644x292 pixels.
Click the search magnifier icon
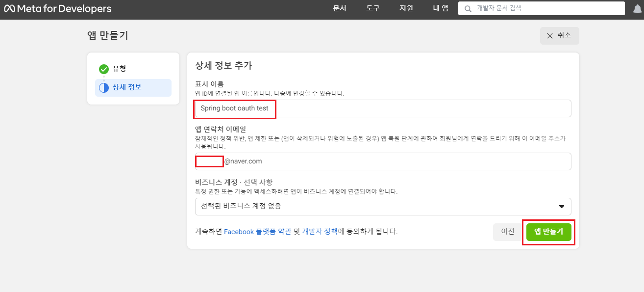(468, 8)
